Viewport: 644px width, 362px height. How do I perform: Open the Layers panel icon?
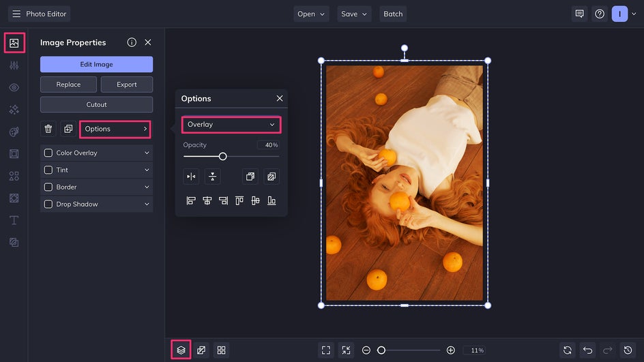[x=181, y=350]
